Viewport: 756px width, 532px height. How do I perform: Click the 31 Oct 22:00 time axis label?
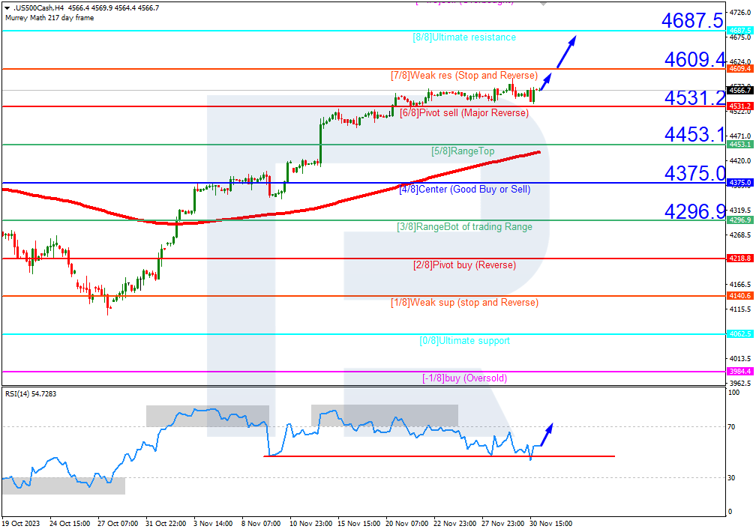[x=165, y=523]
